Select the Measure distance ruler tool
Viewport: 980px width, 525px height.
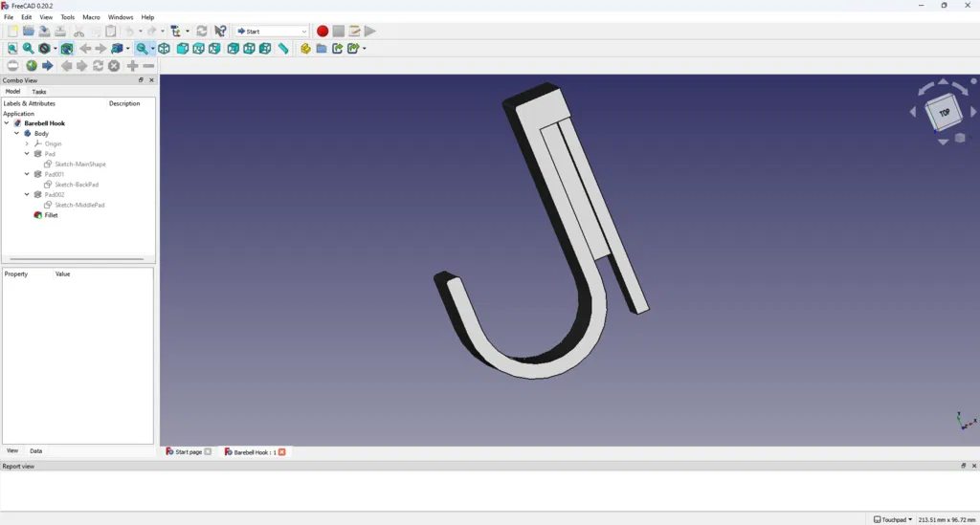[283, 49]
